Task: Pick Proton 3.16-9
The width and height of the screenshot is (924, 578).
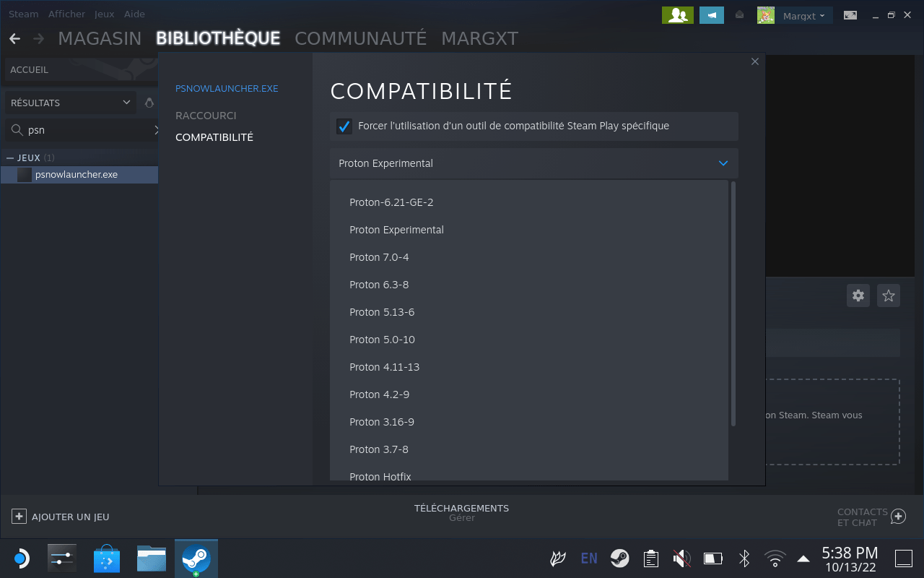Action: pyautogui.click(x=529, y=422)
